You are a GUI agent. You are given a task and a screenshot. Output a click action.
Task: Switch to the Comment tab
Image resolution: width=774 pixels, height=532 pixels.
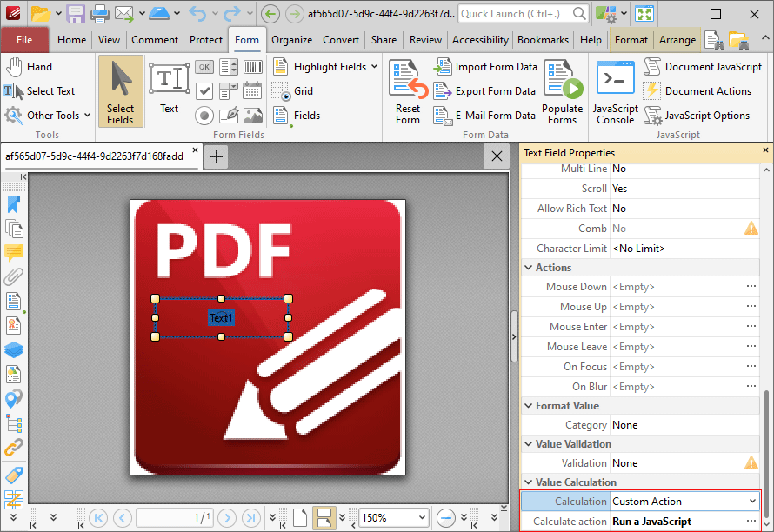[155, 39]
